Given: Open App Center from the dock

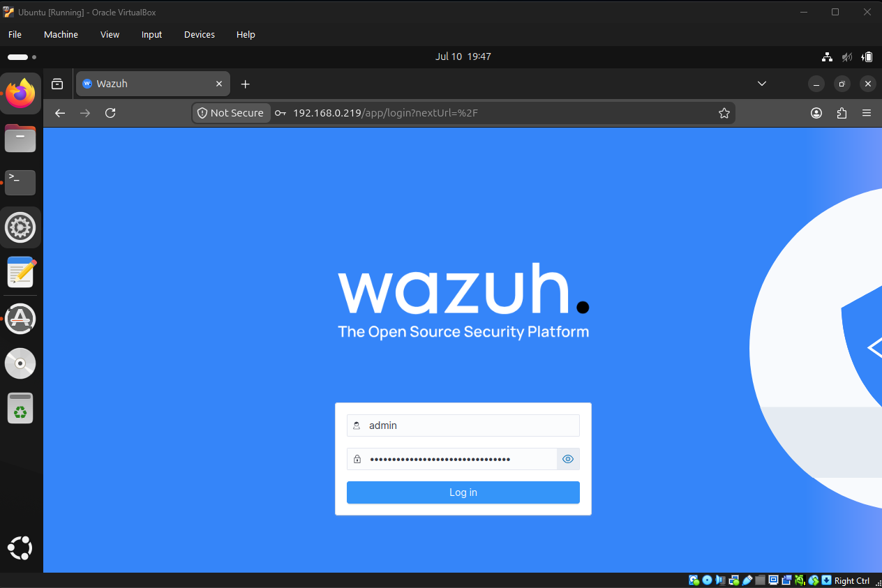Looking at the screenshot, I should point(20,318).
